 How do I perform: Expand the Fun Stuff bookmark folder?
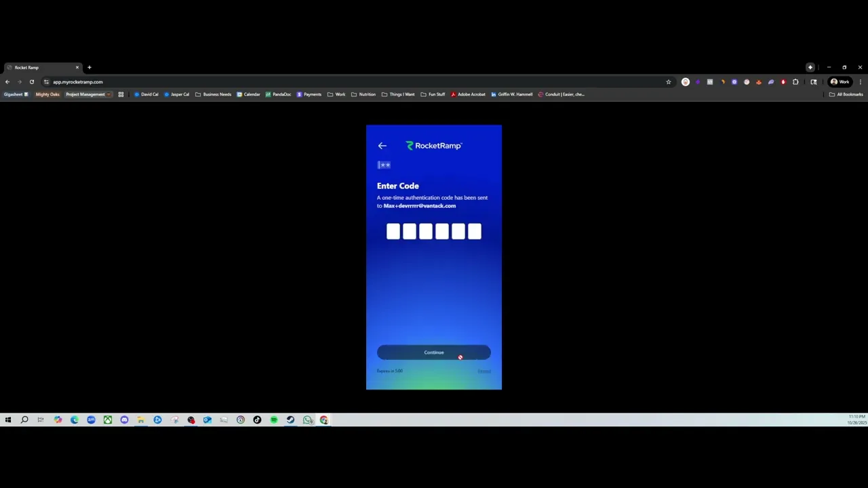click(433, 94)
